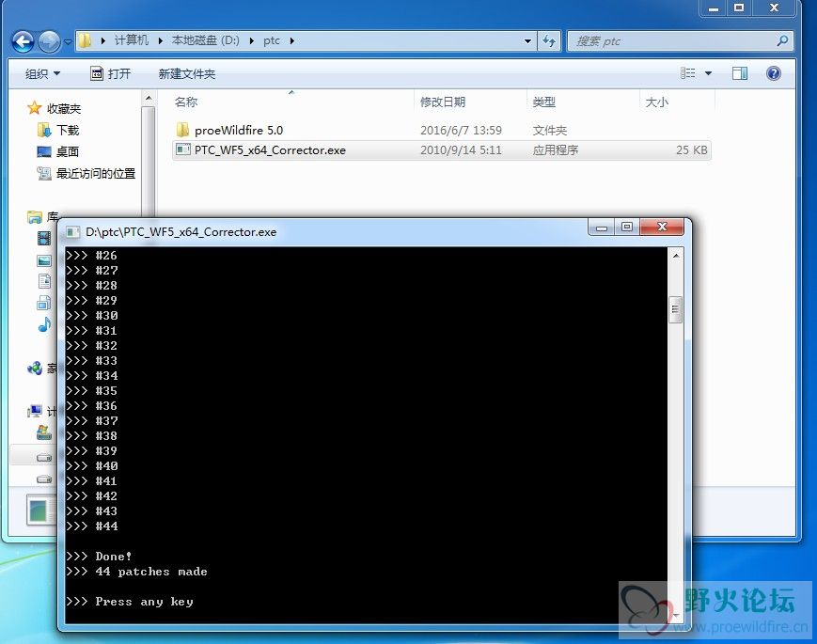Viewport: 817px width, 644px height.
Task: Click the 2010/9/14 5:11 date cell
Action: (461, 150)
